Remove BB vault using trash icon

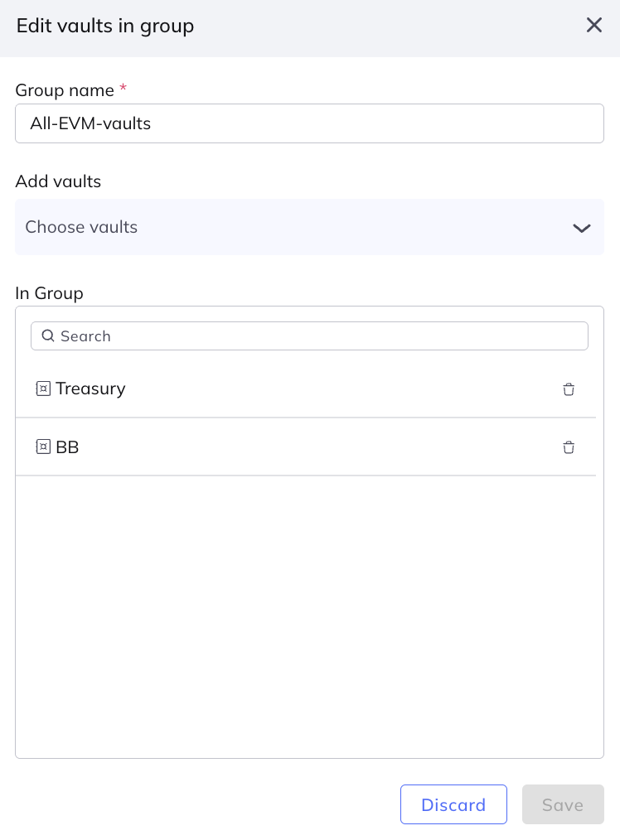569,447
